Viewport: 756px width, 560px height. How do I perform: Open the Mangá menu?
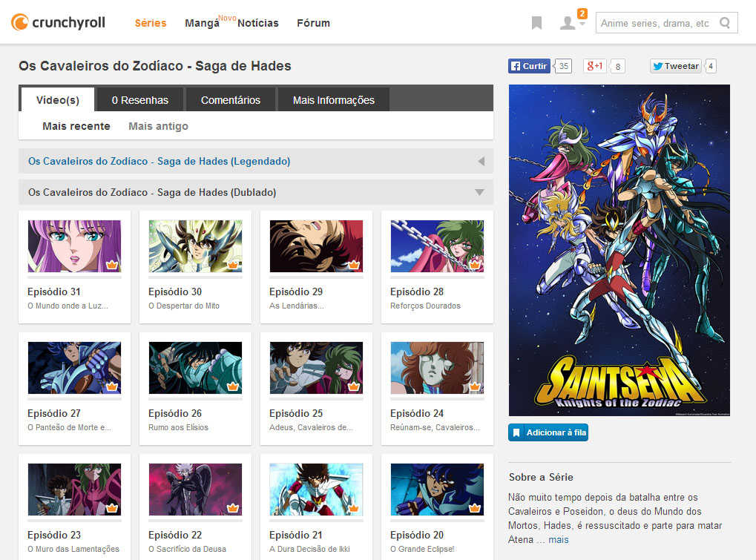pyautogui.click(x=202, y=23)
